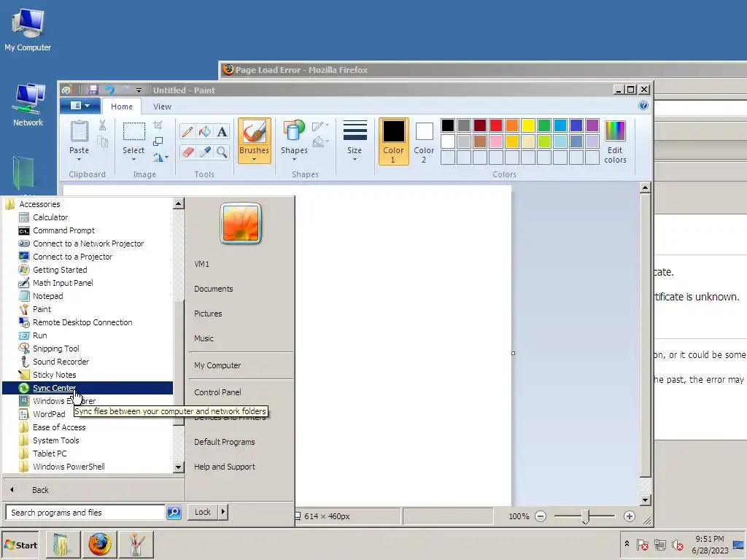Click arrow next to Lock button
The image size is (747, 560).
click(x=223, y=512)
